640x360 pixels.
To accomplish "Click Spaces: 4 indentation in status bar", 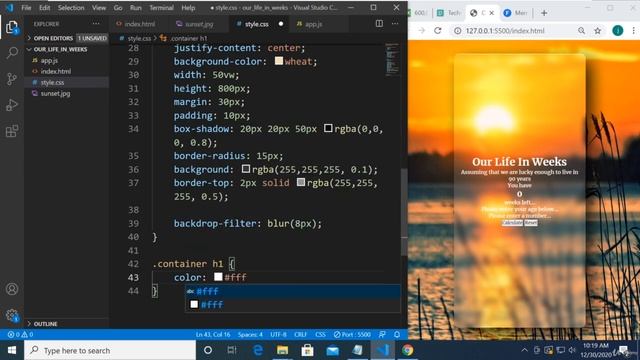I will pos(250,334).
